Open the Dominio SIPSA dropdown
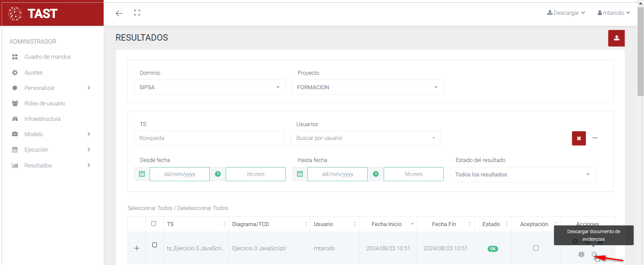644x265 pixels. [210, 87]
